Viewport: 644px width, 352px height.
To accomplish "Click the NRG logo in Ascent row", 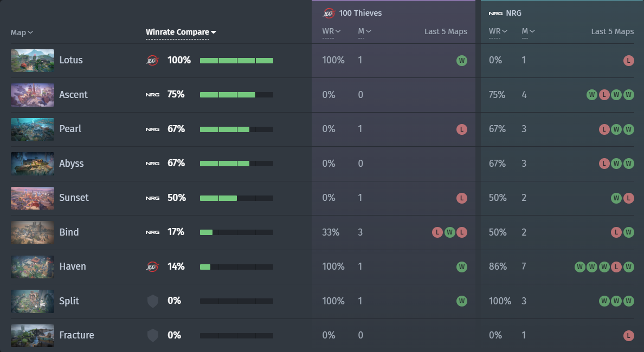I will click(152, 95).
